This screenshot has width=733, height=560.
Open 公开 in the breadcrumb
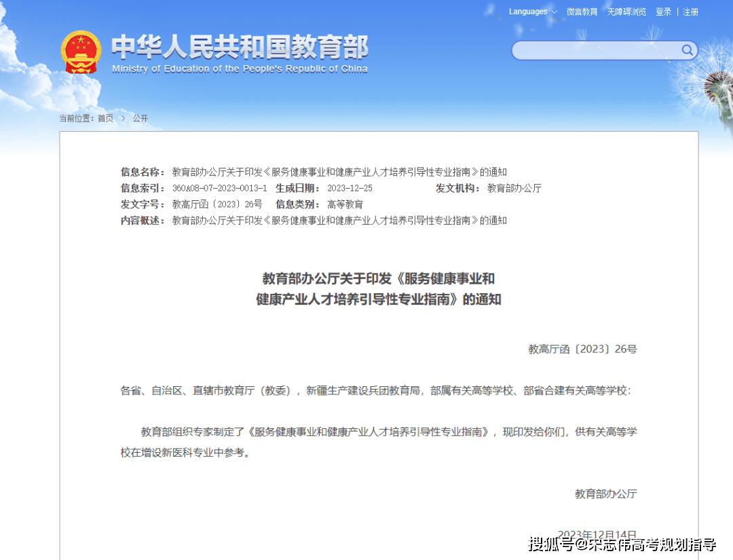tap(140, 118)
